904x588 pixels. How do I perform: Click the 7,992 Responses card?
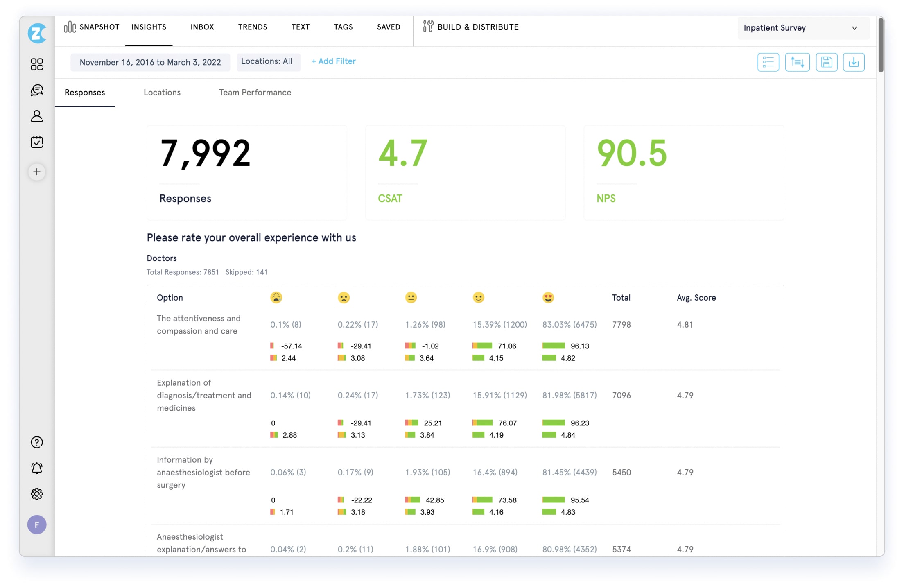[x=247, y=173]
